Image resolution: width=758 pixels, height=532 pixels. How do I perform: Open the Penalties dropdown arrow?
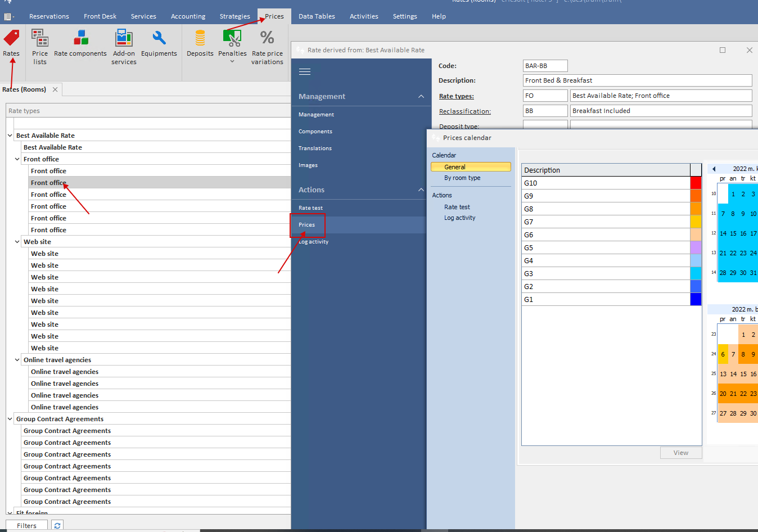pos(232,61)
